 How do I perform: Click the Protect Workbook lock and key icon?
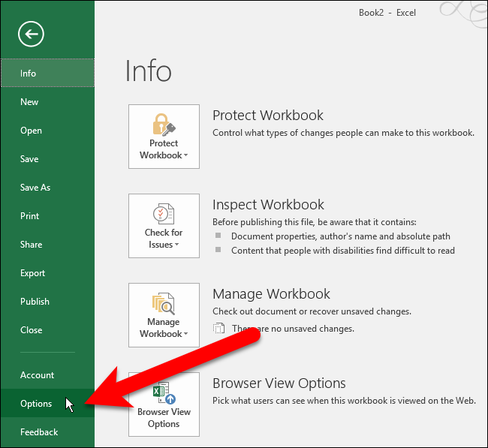(164, 125)
